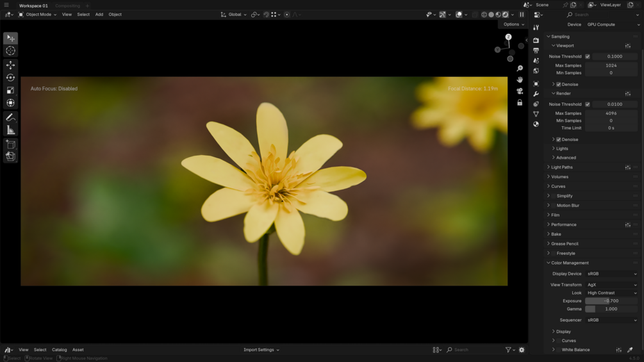Activate the Transform tool
This screenshot has width=644, height=362.
(11, 103)
